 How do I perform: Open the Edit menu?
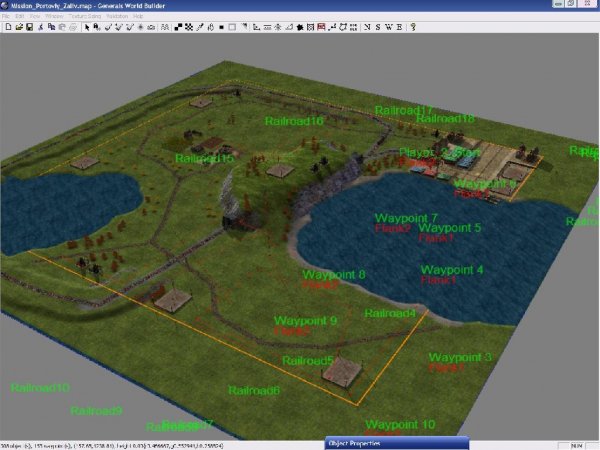click(x=19, y=17)
